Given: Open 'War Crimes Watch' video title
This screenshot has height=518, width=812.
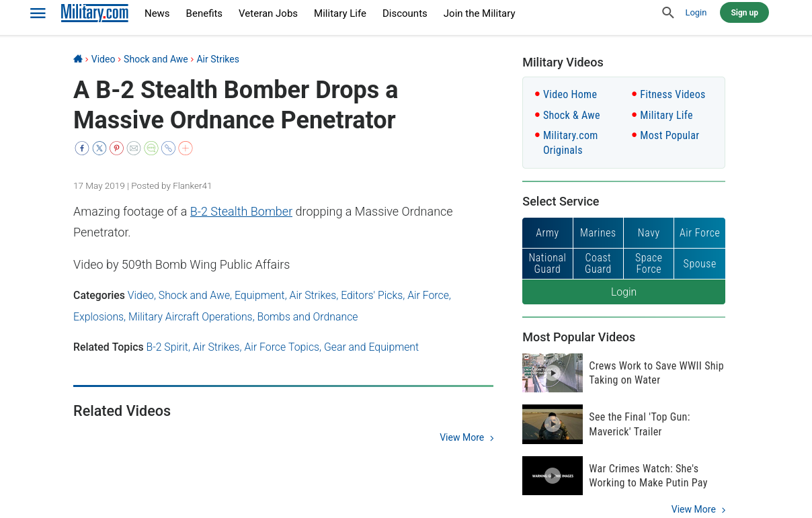Looking at the screenshot, I should click(x=648, y=476).
